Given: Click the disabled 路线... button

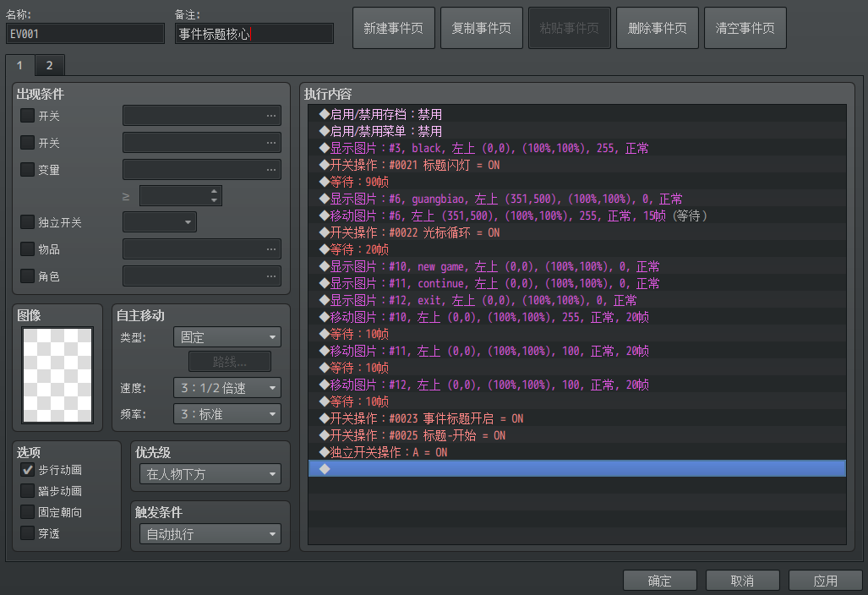Looking at the screenshot, I should pos(230,362).
